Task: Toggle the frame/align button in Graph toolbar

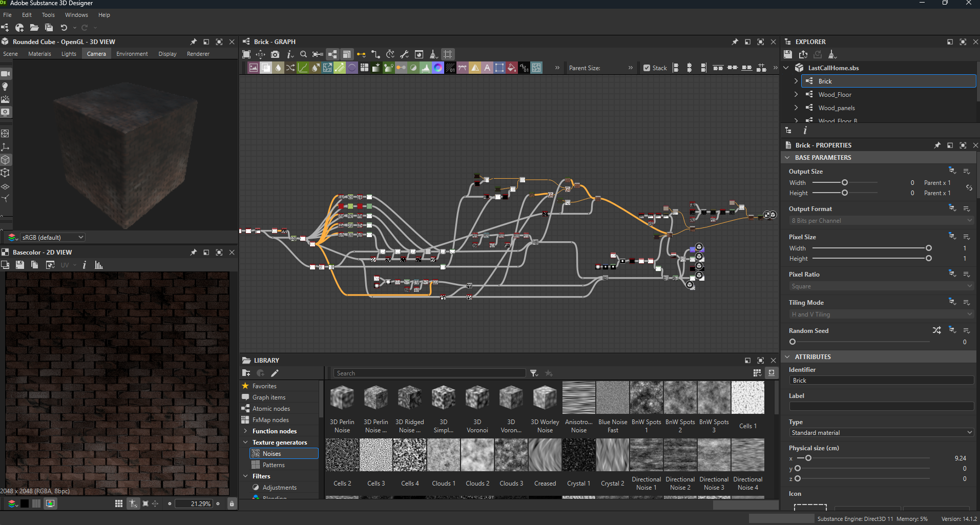Action: [x=448, y=54]
